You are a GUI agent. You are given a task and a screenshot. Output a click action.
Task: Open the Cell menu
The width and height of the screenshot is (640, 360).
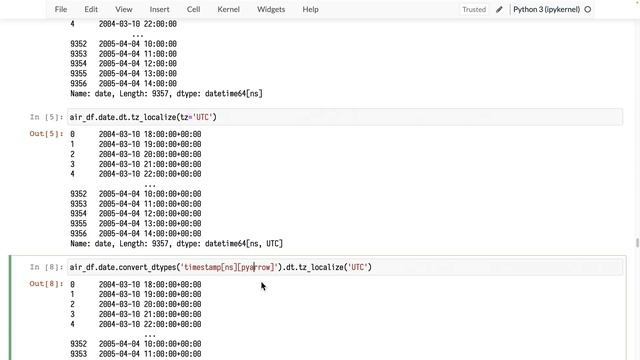pos(193,9)
